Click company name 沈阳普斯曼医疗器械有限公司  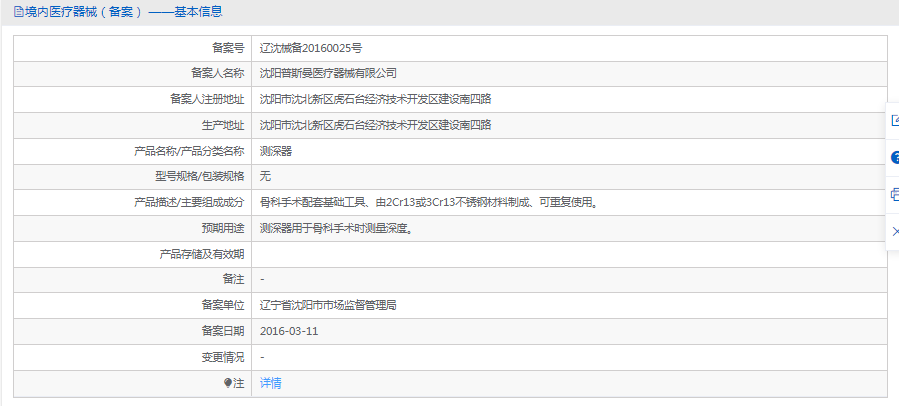(x=328, y=73)
